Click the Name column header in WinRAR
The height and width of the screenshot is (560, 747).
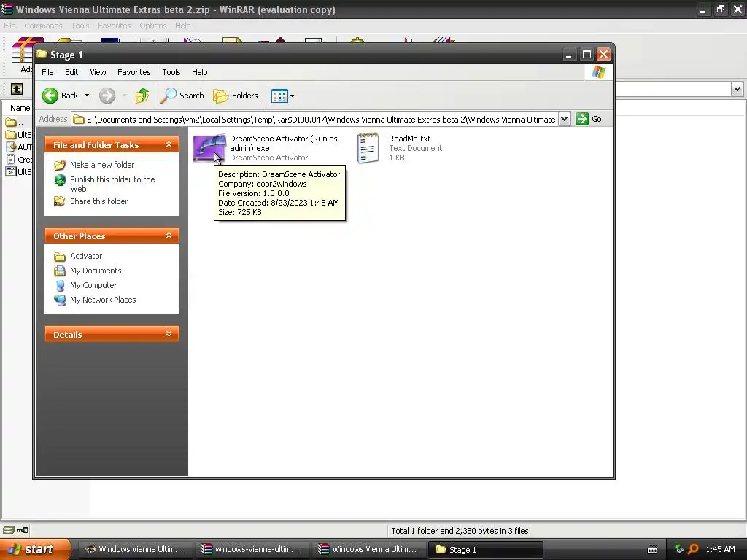click(20, 108)
